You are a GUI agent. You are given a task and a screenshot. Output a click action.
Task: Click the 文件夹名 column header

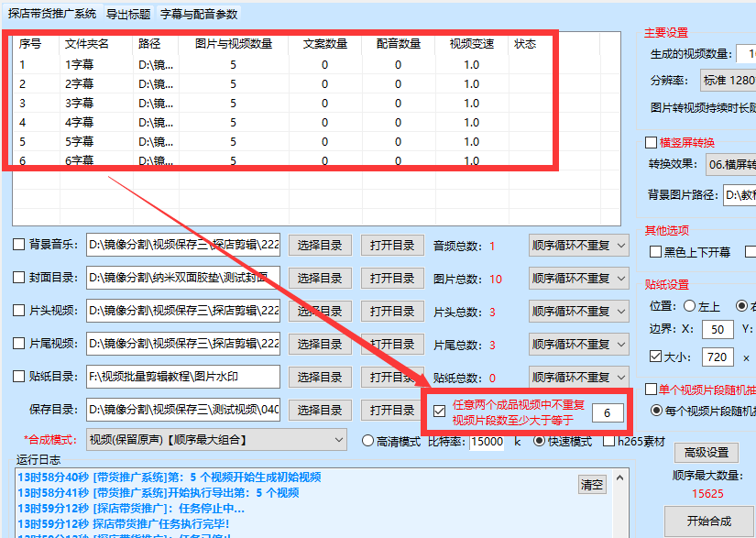tap(96, 44)
